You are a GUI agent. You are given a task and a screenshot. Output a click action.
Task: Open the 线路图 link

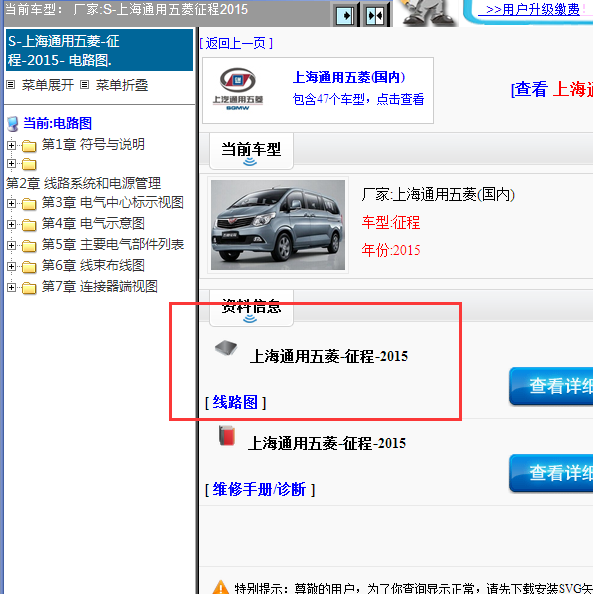point(235,402)
